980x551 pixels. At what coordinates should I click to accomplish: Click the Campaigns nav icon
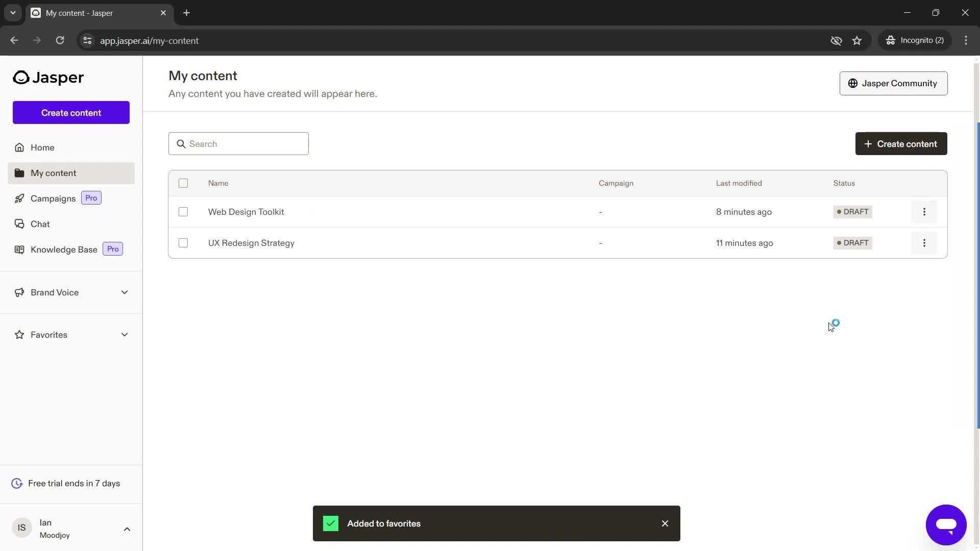coord(19,198)
